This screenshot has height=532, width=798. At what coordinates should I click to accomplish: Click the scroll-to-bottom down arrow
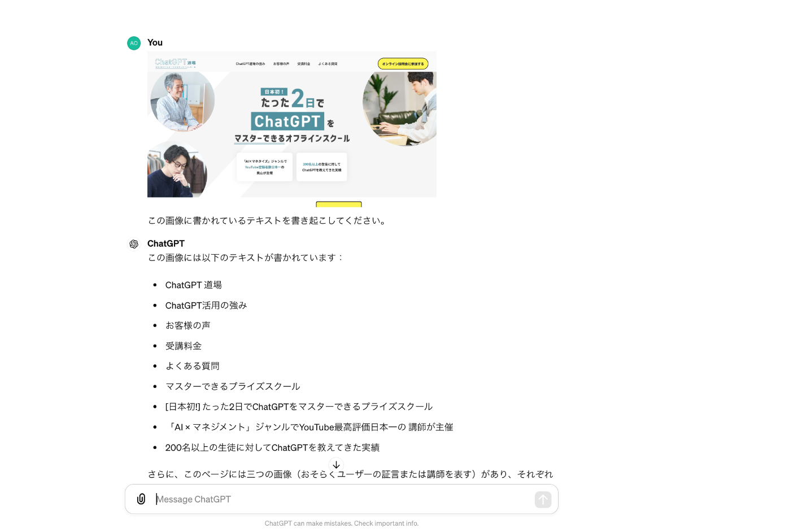[x=336, y=465]
